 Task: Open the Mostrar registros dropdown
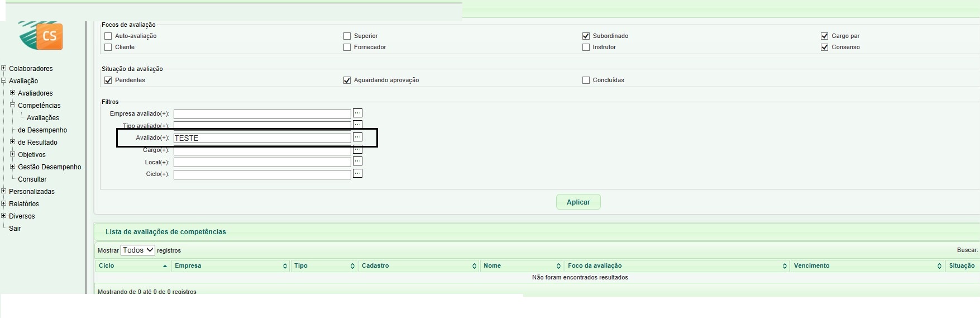click(138, 250)
